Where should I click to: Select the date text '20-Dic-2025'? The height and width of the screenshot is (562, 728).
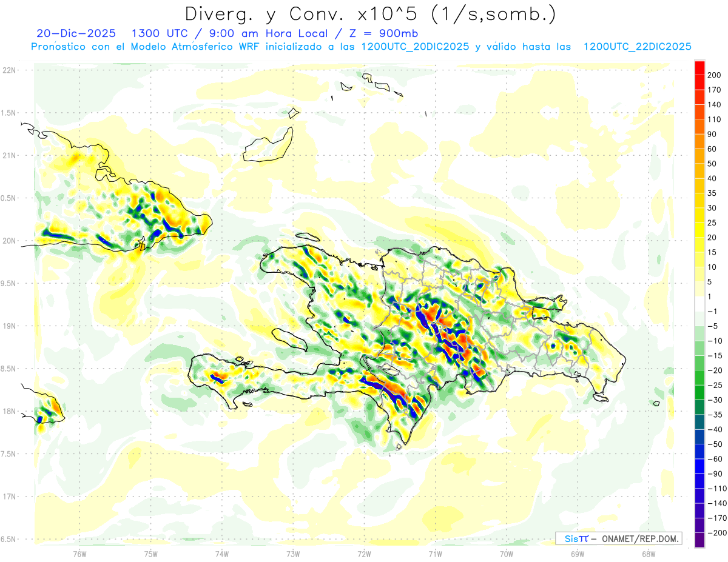coord(78,33)
